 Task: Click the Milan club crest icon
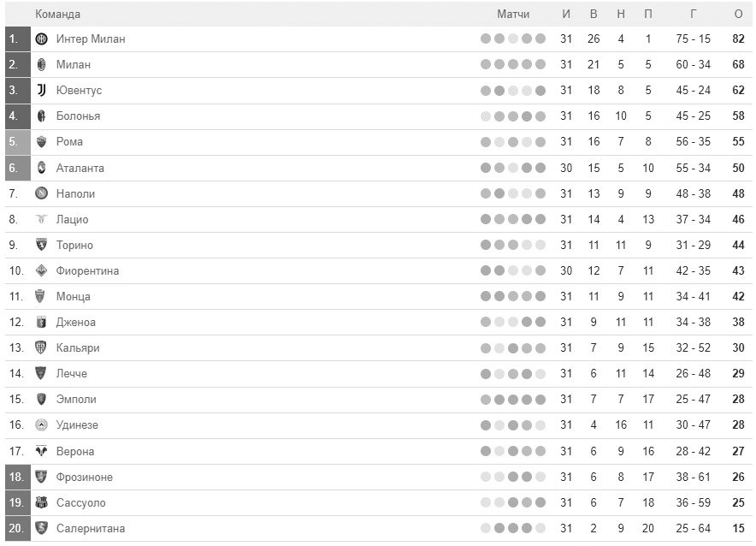coord(41,65)
